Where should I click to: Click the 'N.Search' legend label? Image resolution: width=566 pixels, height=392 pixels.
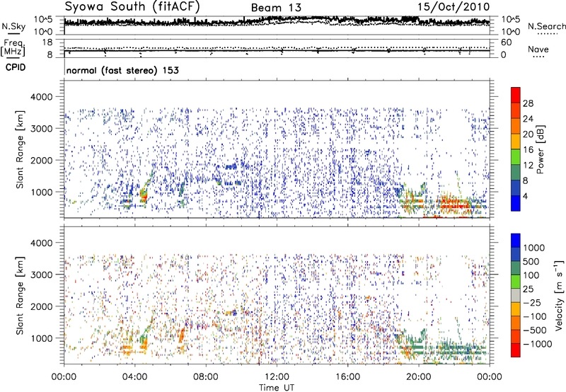click(546, 26)
